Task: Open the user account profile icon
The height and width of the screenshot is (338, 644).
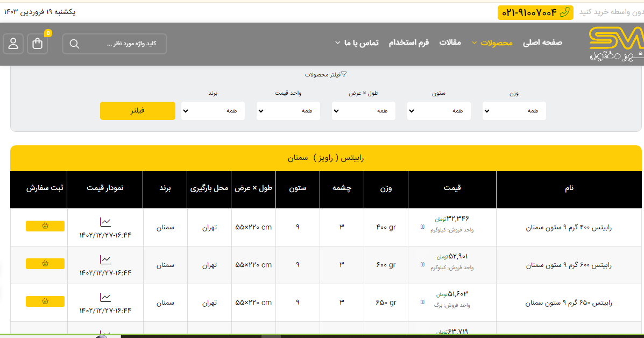Action: pos(13,44)
